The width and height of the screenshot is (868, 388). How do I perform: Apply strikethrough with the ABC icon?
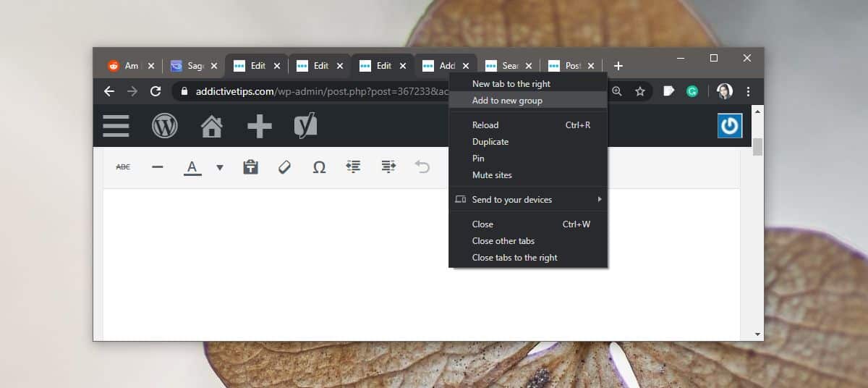124,166
